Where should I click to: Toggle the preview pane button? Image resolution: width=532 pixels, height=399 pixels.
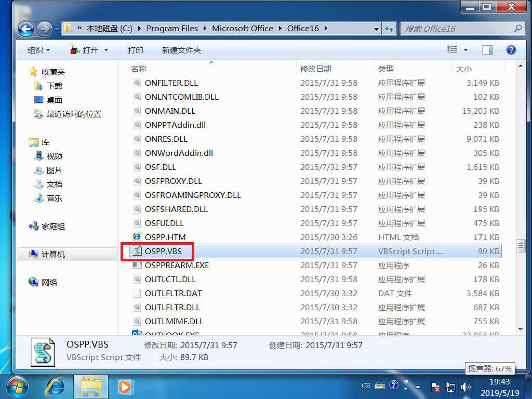tap(487, 50)
